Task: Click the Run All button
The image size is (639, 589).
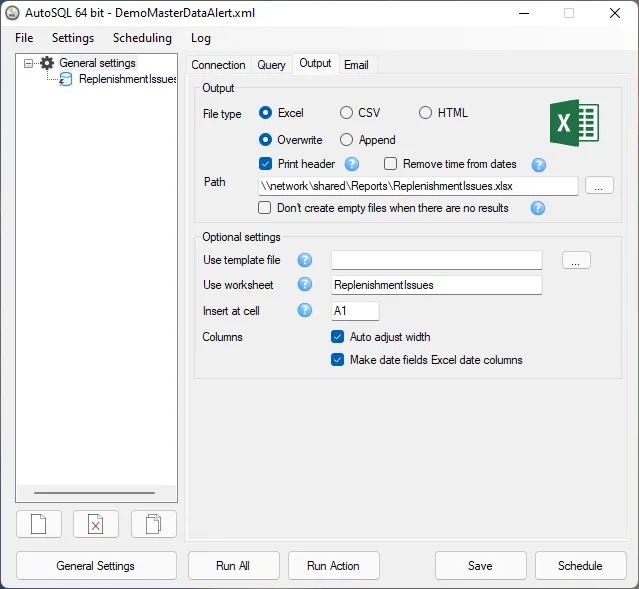Action: tap(234, 566)
